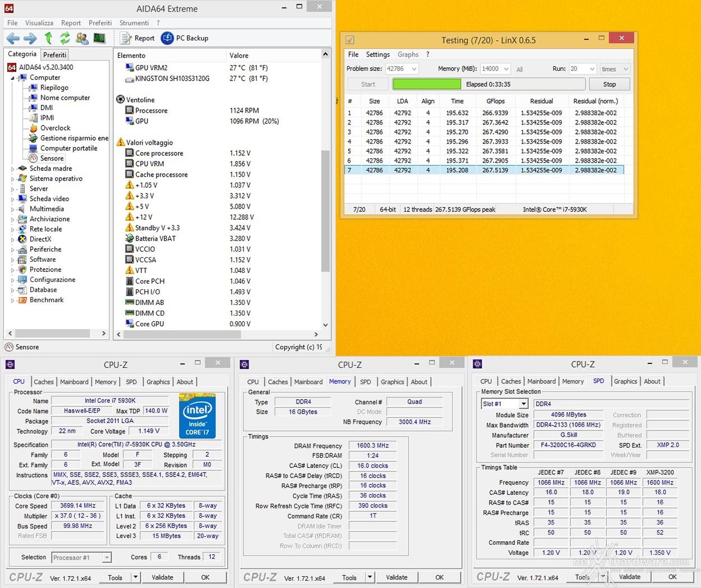701x588 pixels.
Task: Click the AIDA64 v5.20.3400 root icon
Action: [12, 67]
